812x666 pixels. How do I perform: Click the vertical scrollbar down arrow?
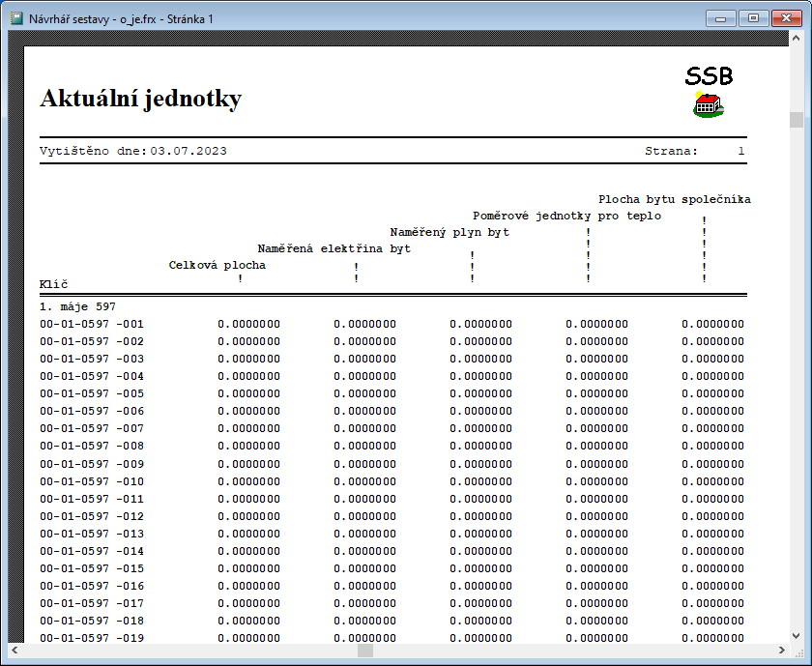click(x=797, y=635)
